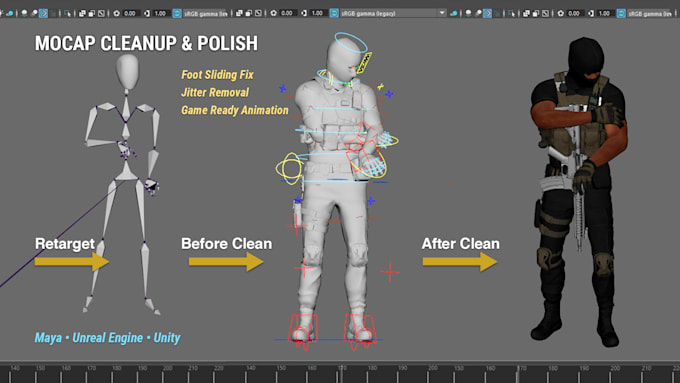The width and height of the screenshot is (680, 383).
Task: Select exposure 0.00 field above gray rig viewport
Action: (x=287, y=13)
